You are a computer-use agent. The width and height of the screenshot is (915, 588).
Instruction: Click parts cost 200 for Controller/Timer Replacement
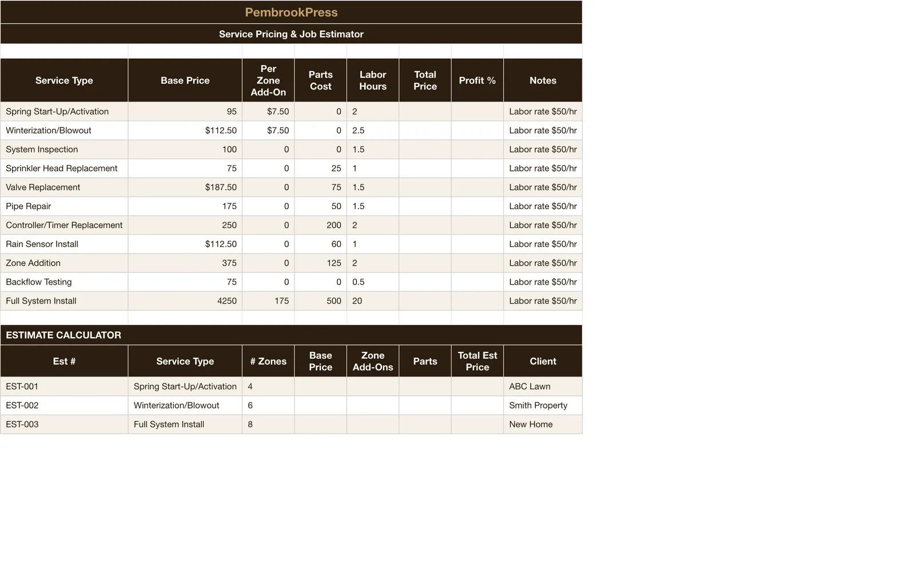coord(320,225)
